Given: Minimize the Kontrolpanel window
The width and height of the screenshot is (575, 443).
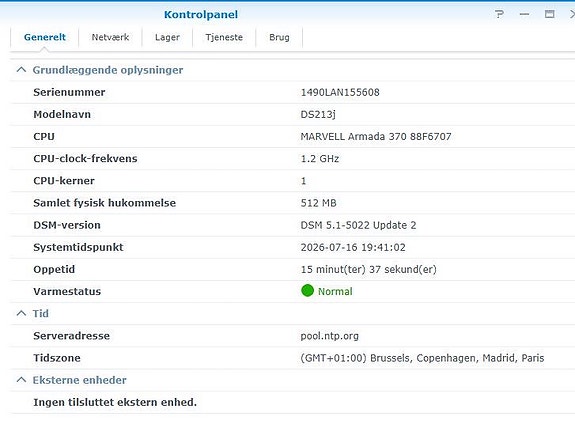Looking at the screenshot, I should (x=524, y=14).
